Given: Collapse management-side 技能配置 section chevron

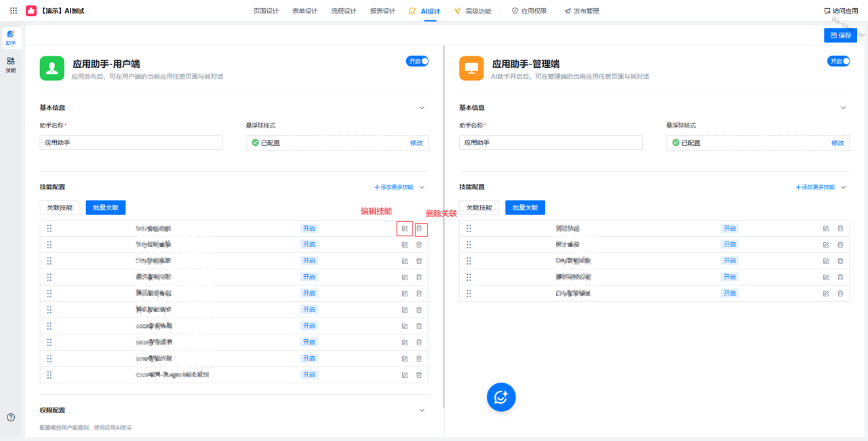Looking at the screenshot, I should [x=844, y=187].
